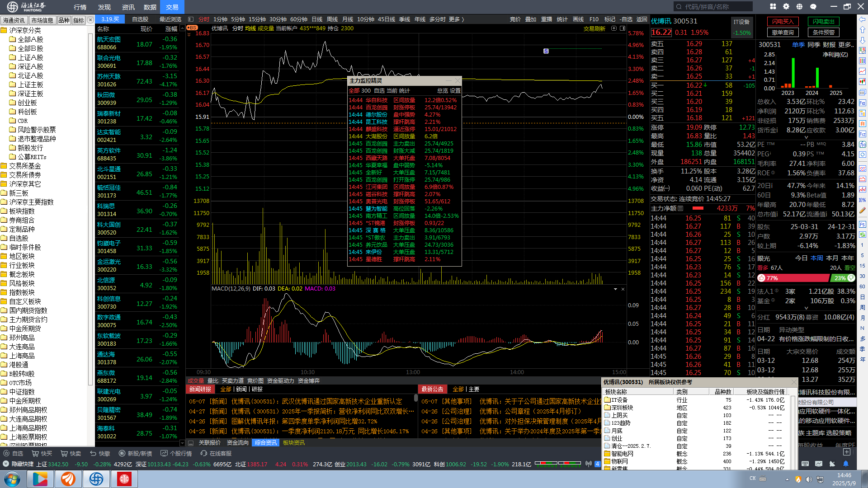Click 交易刷新 link above chart
Screen dimensions: 868x488
[594, 28]
